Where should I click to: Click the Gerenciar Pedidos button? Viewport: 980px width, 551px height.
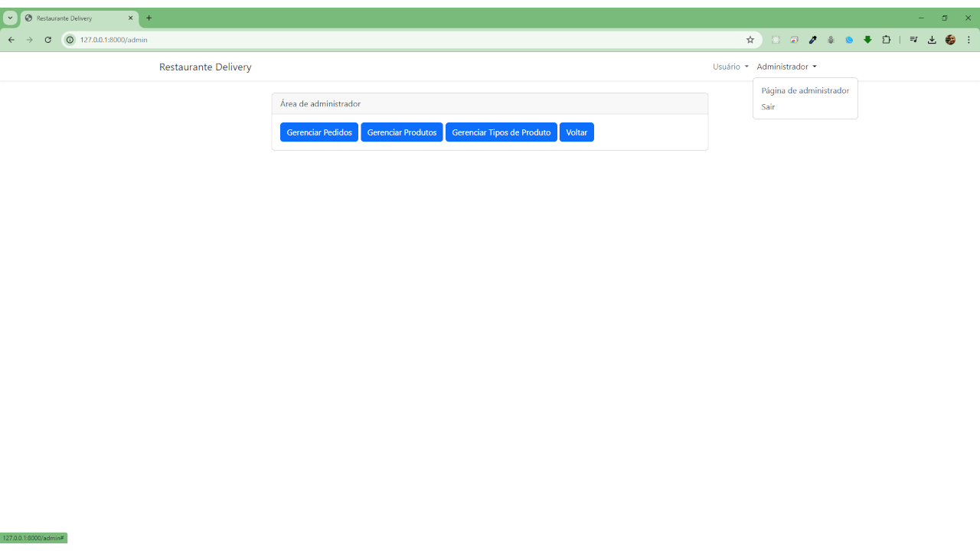coord(319,132)
